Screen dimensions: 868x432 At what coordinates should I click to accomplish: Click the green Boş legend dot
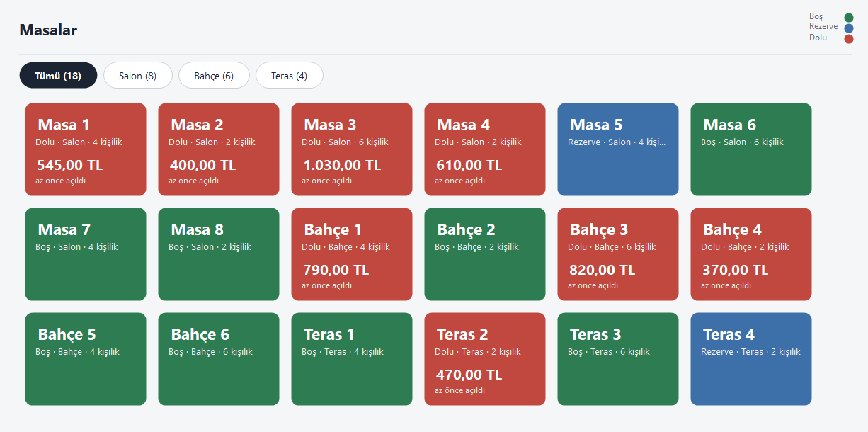pyautogui.click(x=849, y=18)
